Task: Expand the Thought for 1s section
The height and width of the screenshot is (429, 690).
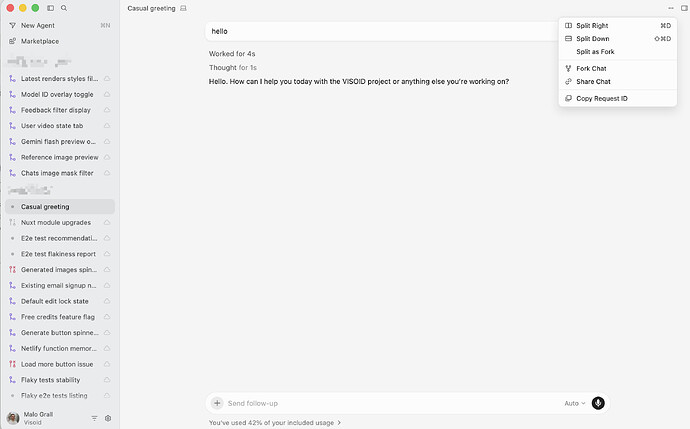Action: click(233, 68)
